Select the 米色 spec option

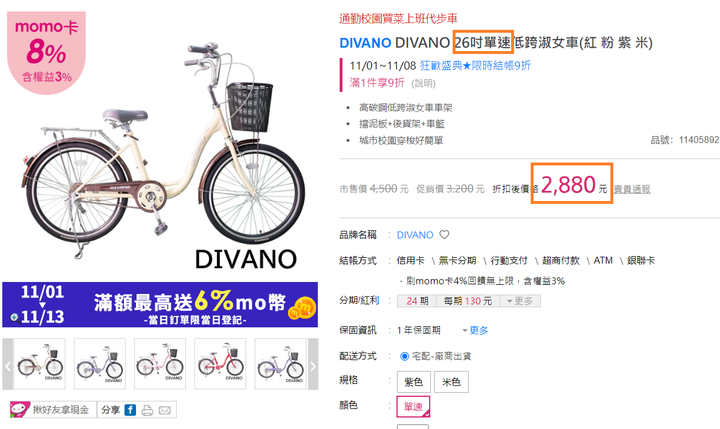pos(451,382)
